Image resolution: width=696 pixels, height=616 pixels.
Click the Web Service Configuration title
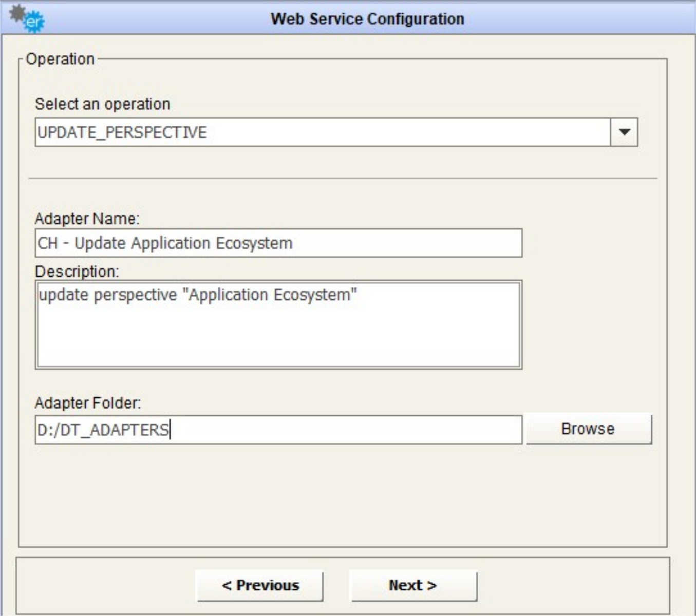point(367,19)
